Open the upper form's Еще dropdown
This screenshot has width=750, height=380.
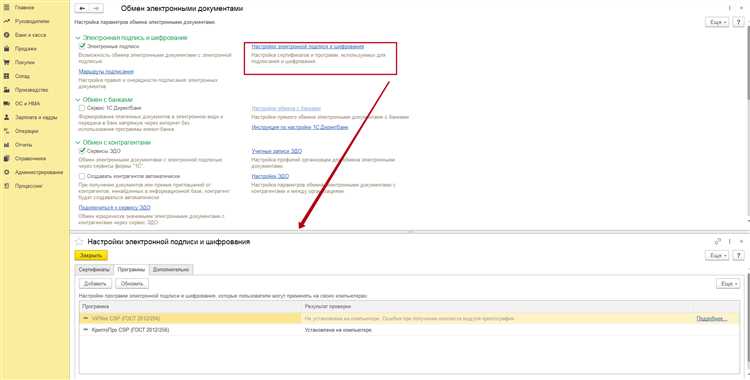(717, 22)
